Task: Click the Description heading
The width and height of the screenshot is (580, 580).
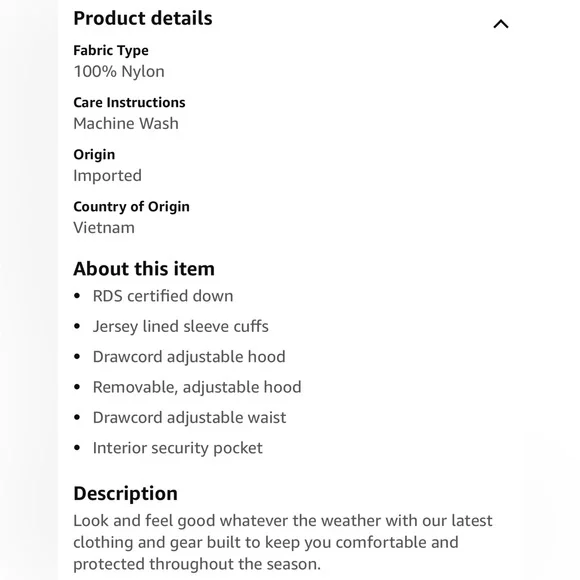Action: click(125, 494)
